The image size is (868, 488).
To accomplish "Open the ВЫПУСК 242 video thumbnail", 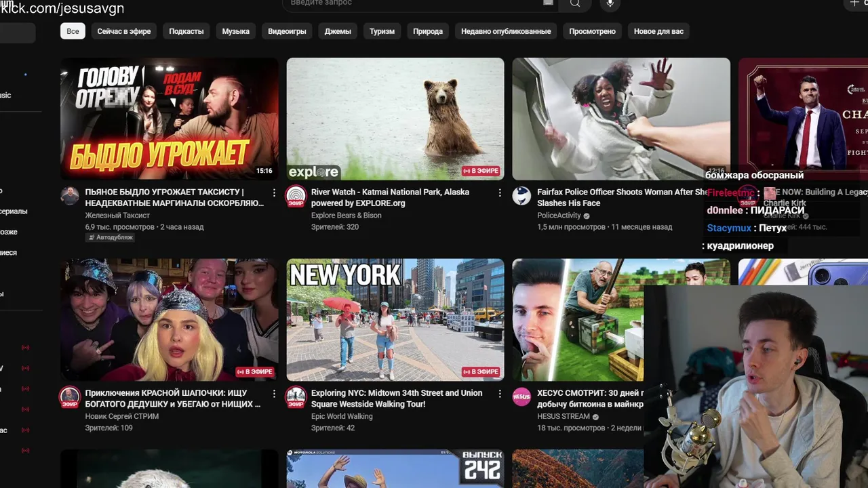I will pos(395,468).
